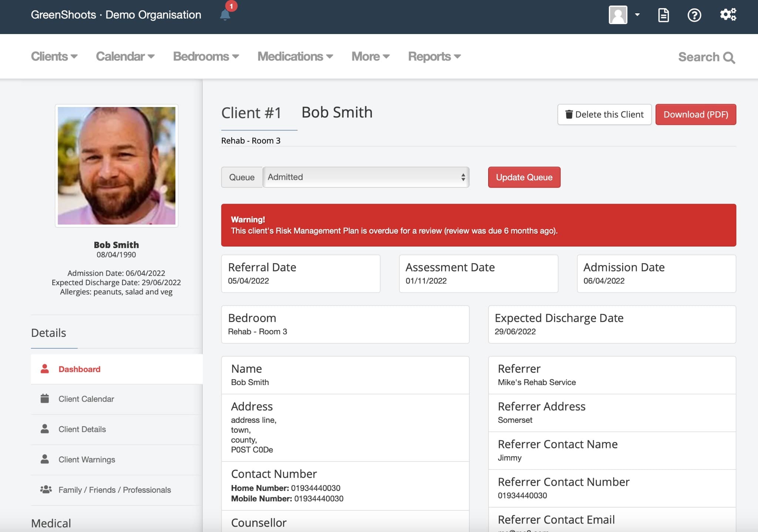Open the settings gear in top bar
Viewport: 758px width, 532px height.
coord(728,15)
